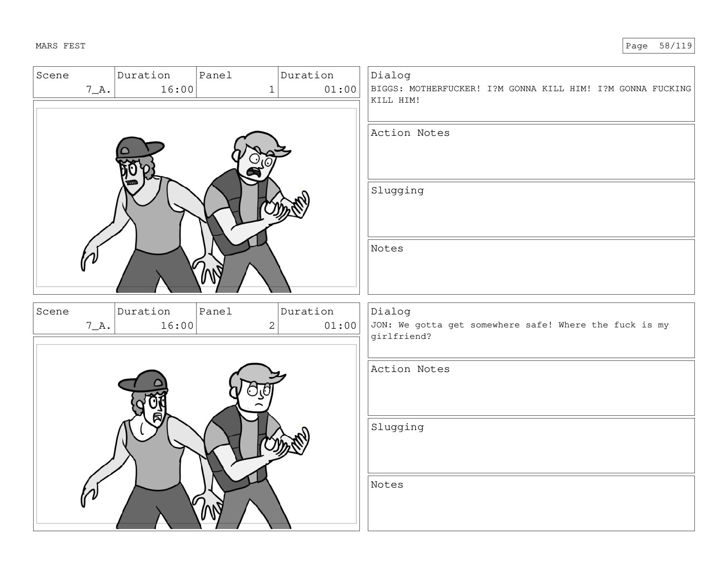The image size is (728, 564).
Task: Click the MARS FEST title text
Action: (60, 46)
